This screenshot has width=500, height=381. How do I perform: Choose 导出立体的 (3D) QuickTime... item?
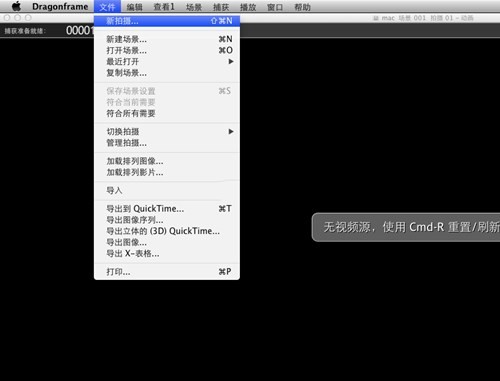(x=167, y=231)
